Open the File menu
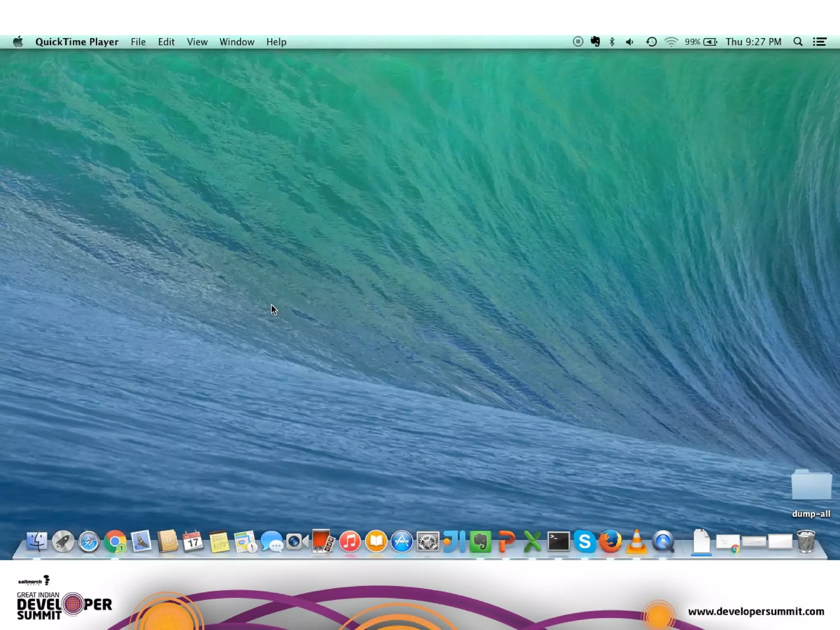840x630 pixels. point(138,42)
